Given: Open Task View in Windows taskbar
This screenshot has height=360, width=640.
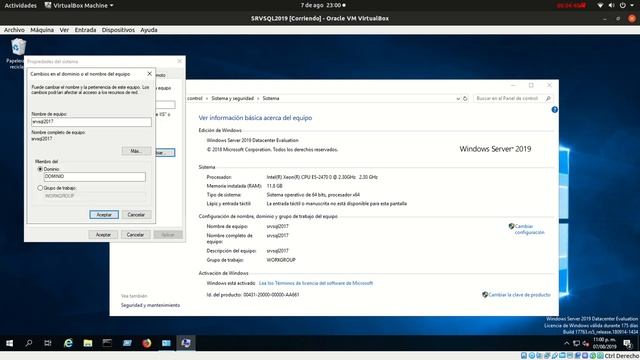Looking at the screenshot, I should click(48, 343).
